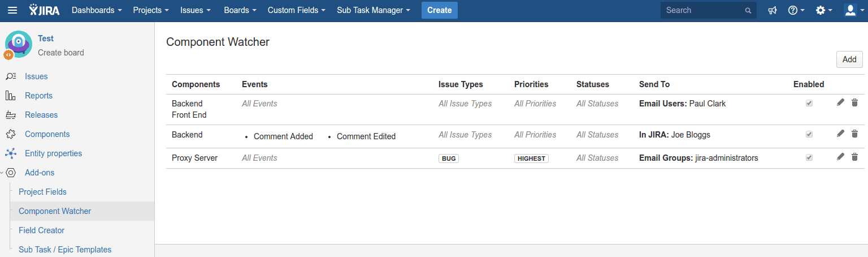Click the Add-ons hexagon icon
This screenshot has width=868, height=257.
click(11, 173)
